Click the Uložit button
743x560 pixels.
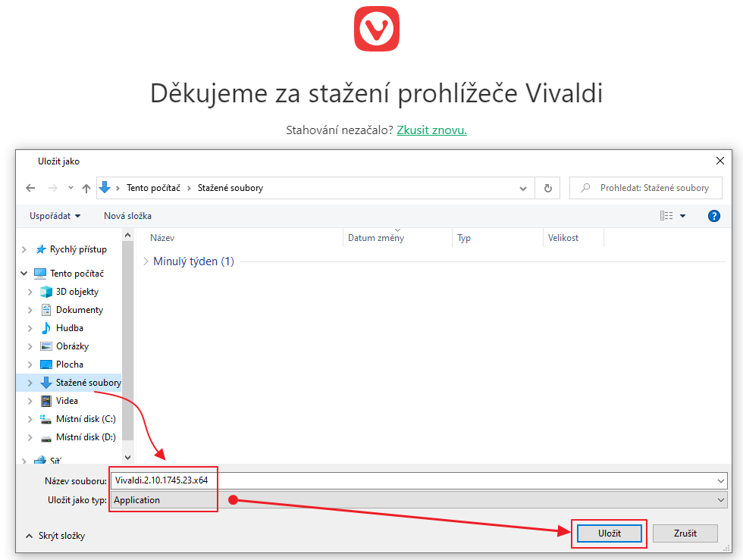pos(609,533)
